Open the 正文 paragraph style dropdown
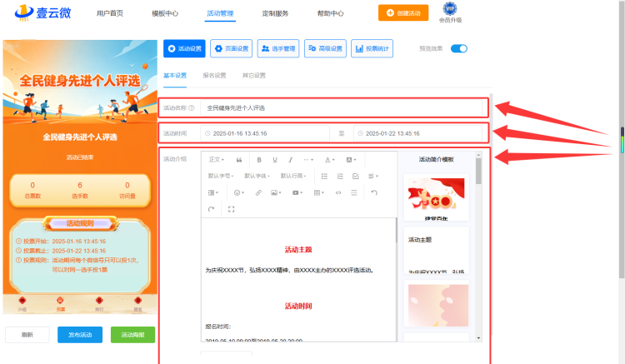 point(217,160)
